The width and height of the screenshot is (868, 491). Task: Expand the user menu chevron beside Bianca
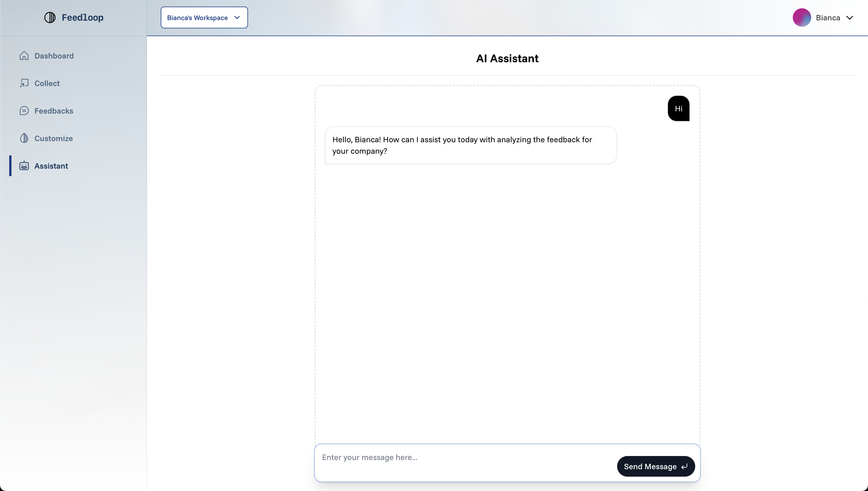pyautogui.click(x=849, y=18)
